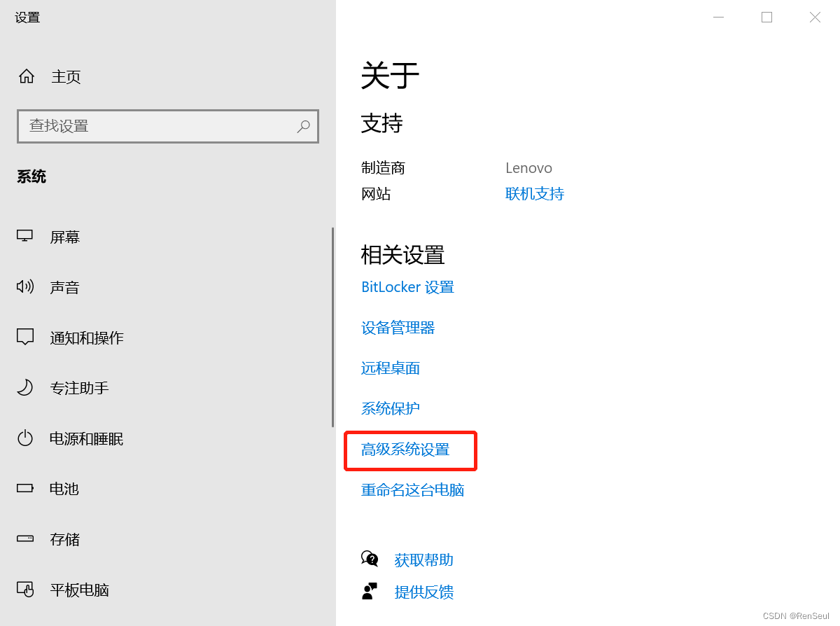This screenshot has width=840, height=626.
Task: Return to 主页 settings home
Action: click(66, 77)
